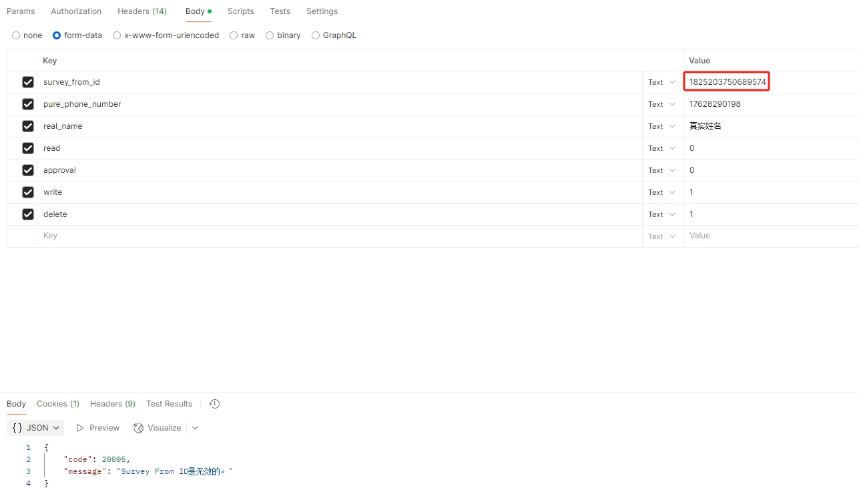Viewport: 859px width, 504px height.
Task: Open the Headers (14) request tab
Action: click(x=141, y=11)
